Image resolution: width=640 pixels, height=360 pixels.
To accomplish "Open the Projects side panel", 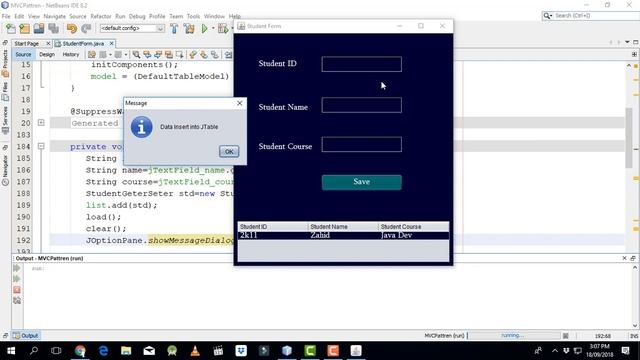I will 5,63.
